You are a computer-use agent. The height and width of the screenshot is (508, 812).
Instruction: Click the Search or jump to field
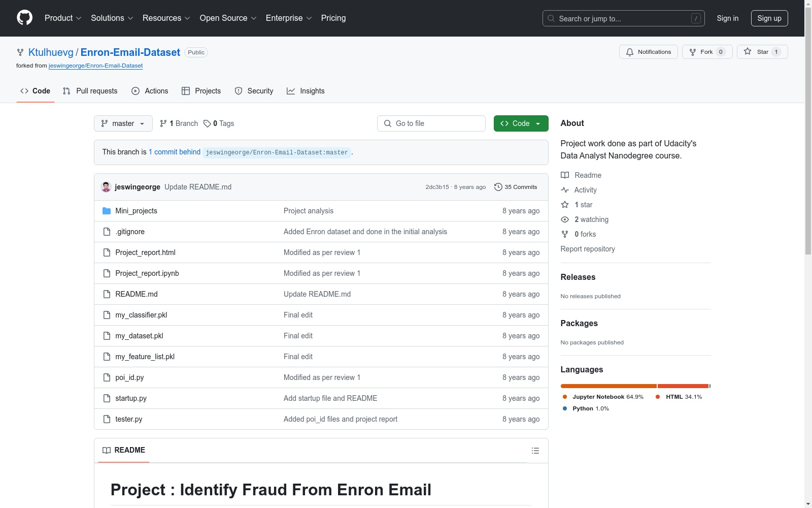pos(624,18)
